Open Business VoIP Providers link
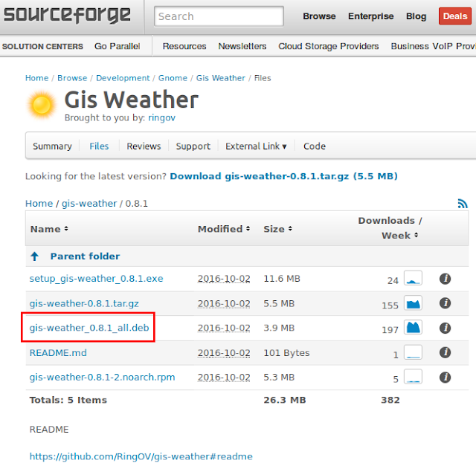Viewport: 476px width, 469px height. [x=433, y=46]
